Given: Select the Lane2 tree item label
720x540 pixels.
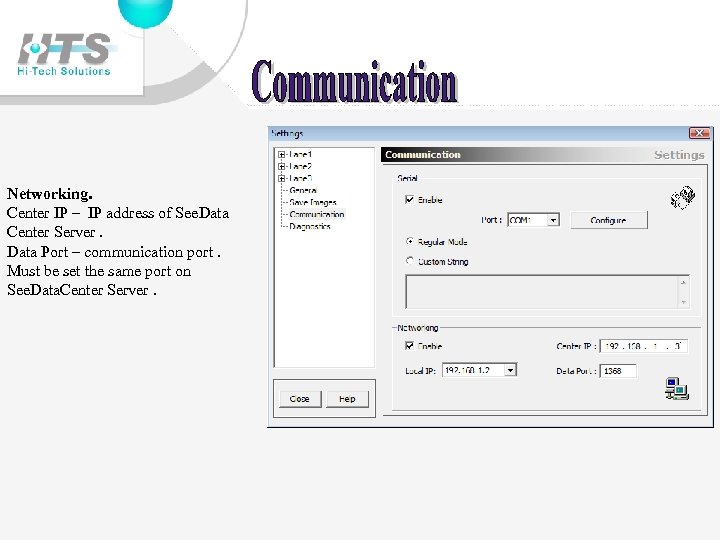Looking at the screenshot, I should [301, 166].
